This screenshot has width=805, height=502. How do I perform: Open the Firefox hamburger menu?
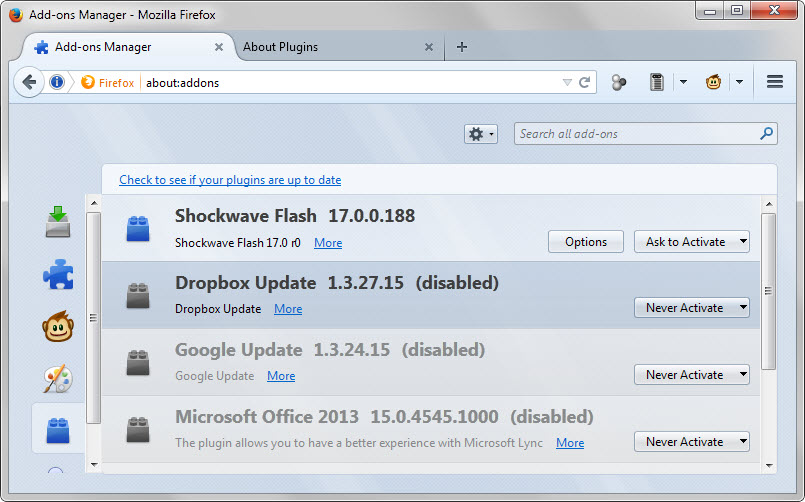point(775,82)
